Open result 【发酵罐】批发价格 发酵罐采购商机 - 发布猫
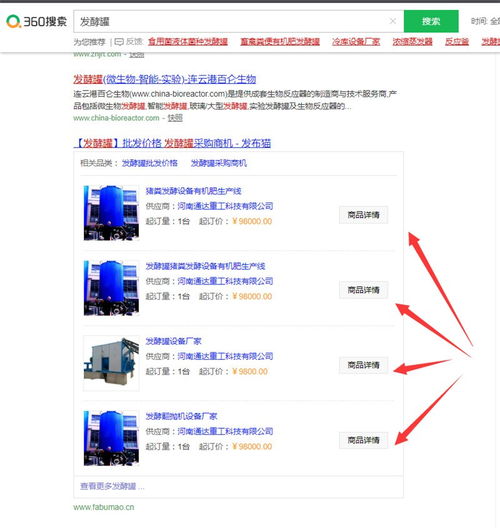Image resolution: width=500 pixels, height=528 pixels. click(172, 143)
